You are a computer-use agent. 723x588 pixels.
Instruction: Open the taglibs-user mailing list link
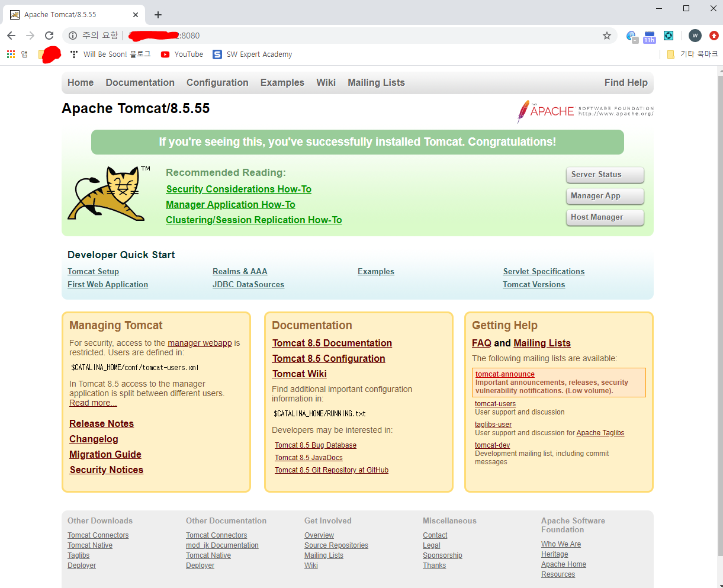click(493, 425)
